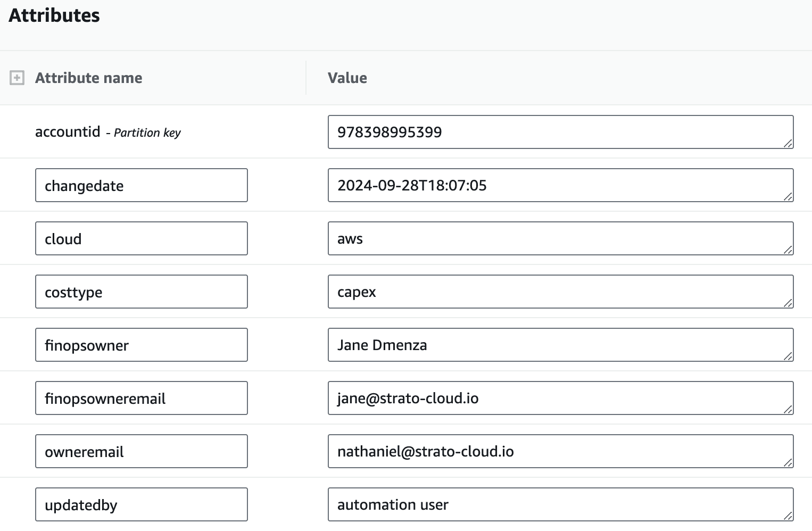Edit the value field automation user

coord(561,504)
